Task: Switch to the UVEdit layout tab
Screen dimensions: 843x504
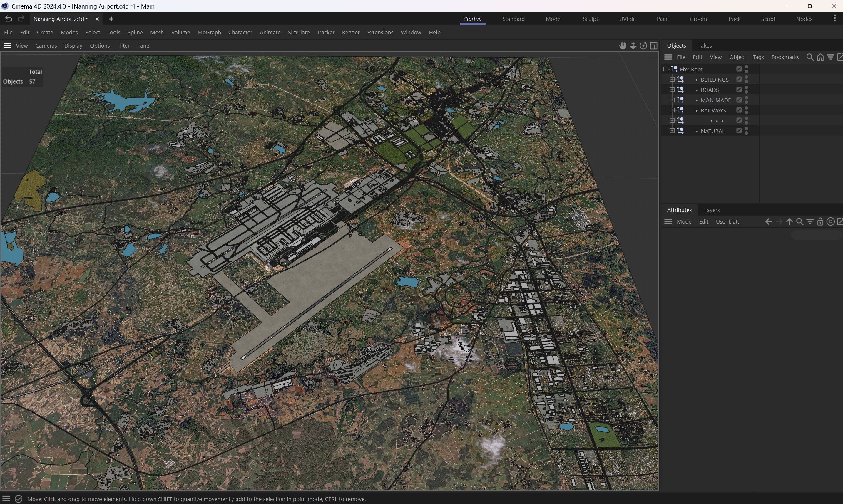Action: (627, 19)
